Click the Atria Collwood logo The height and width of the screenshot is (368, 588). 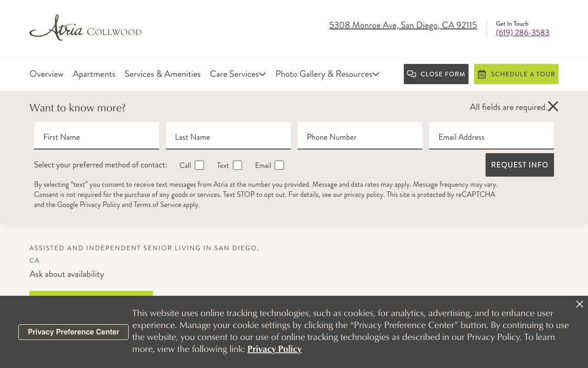pos(85,28)
